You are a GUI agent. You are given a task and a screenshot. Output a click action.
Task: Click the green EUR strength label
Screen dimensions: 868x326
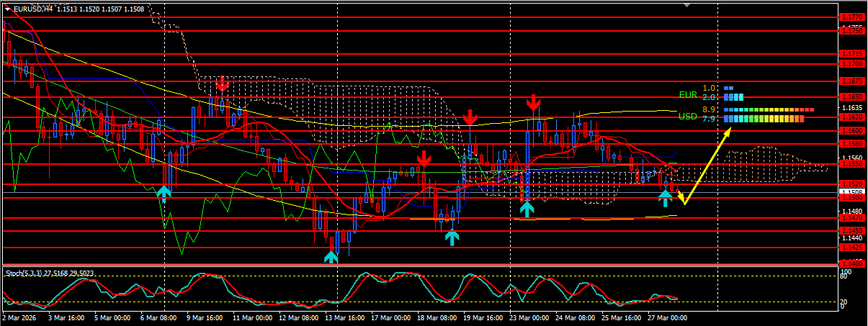pos(688,94)
